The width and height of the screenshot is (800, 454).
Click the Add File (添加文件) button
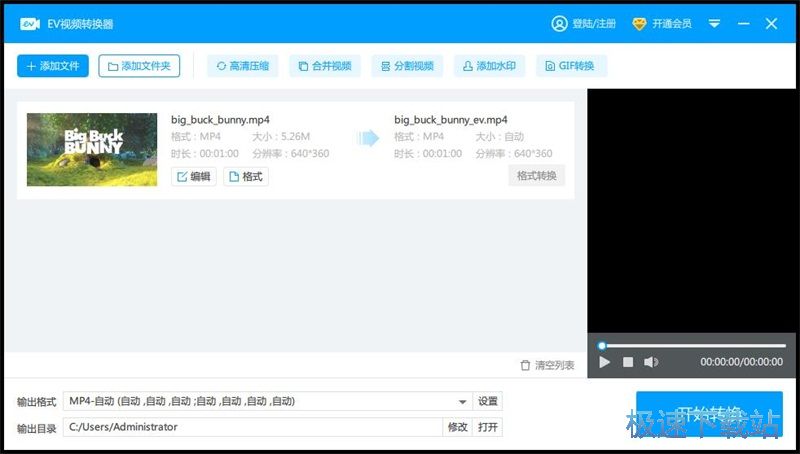(x=53, y=66)
